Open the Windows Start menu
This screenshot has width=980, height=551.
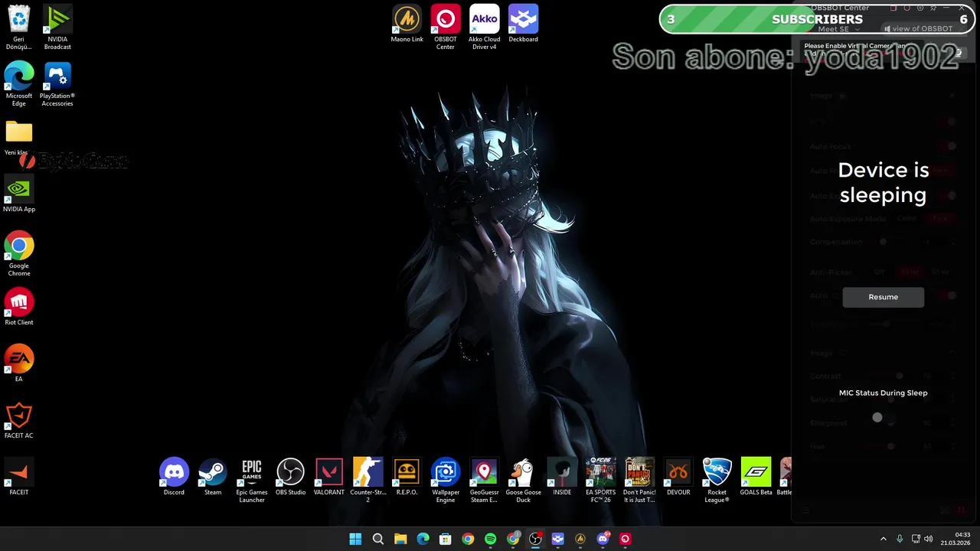pyautogui.click(x=355, y=539)
